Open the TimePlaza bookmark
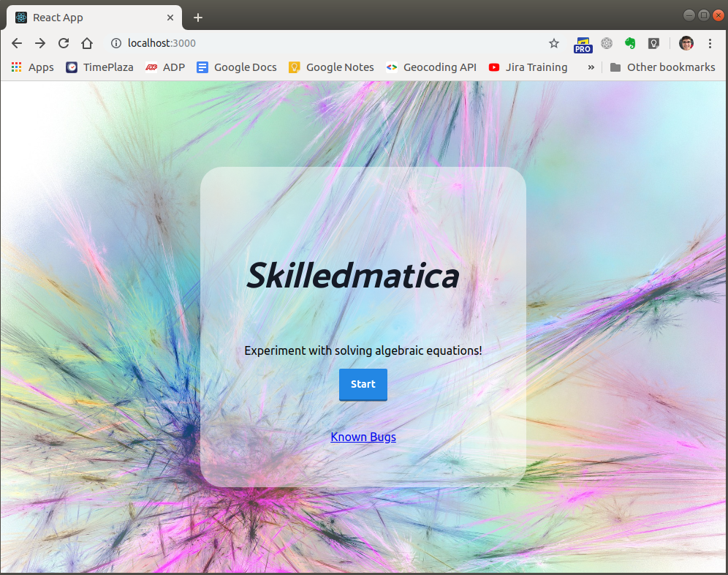The width and height of the screenshot is (728, 575). click(99, 67)
